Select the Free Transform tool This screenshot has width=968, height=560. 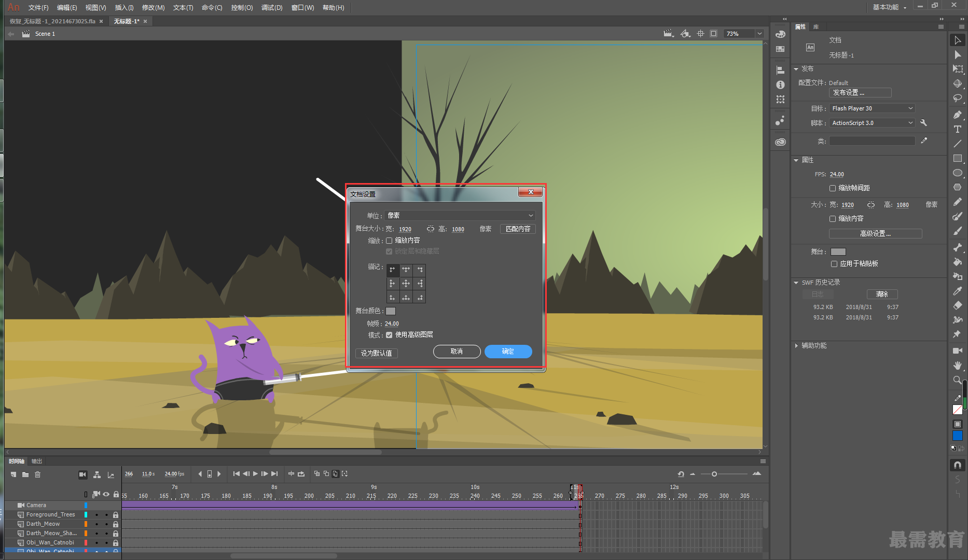pos(958,69)
